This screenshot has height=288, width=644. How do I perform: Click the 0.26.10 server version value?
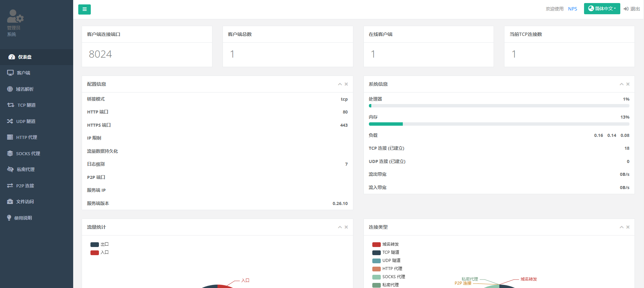coord(340,204)
